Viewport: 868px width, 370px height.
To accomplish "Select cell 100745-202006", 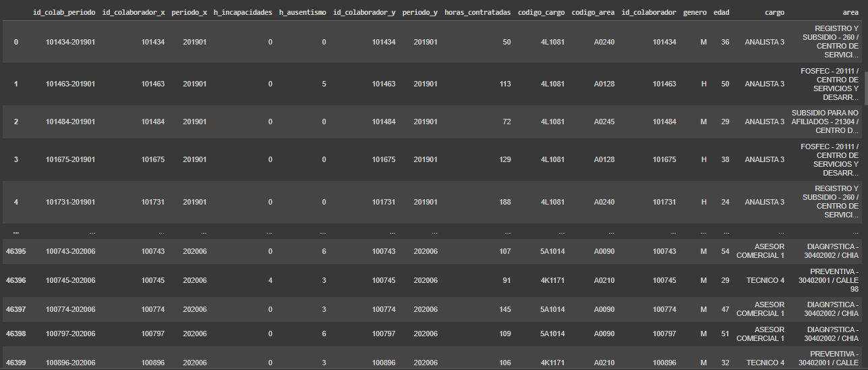I will click(71, 280).
